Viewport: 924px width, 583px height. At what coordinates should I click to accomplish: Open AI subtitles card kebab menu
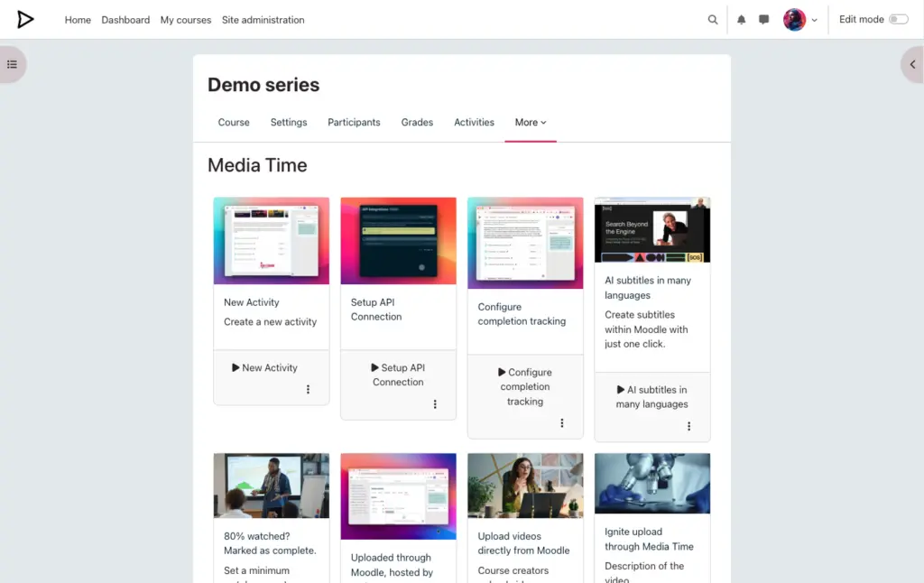[688, 426]
